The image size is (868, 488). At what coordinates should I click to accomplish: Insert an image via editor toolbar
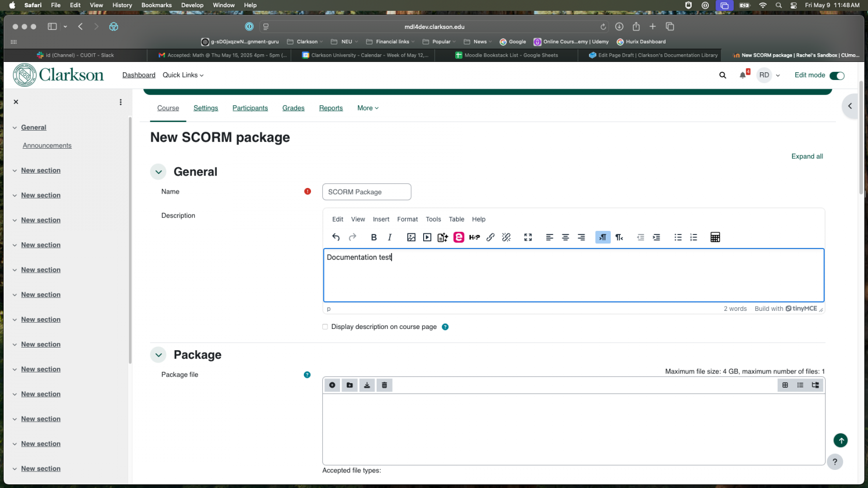tap(411, 237)
